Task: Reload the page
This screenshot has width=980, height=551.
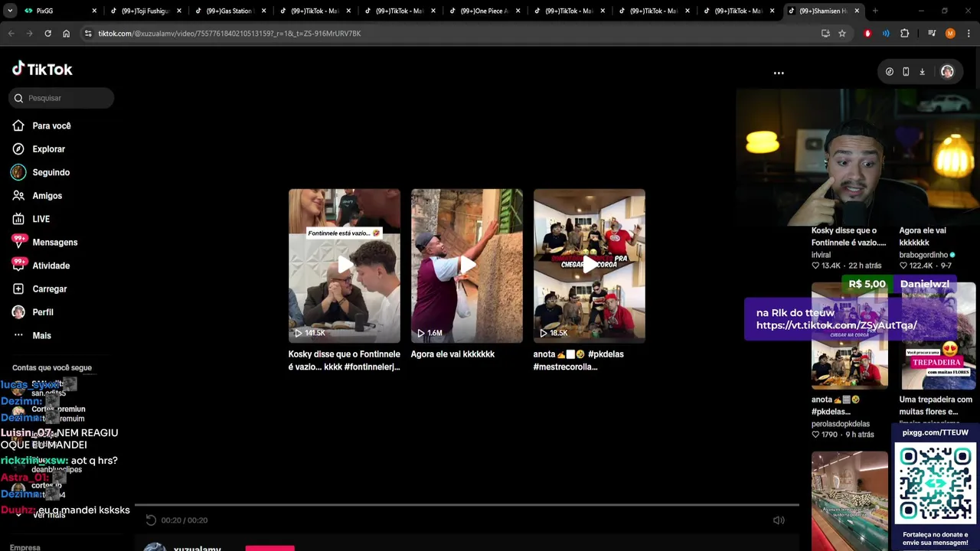Action: 47,34
